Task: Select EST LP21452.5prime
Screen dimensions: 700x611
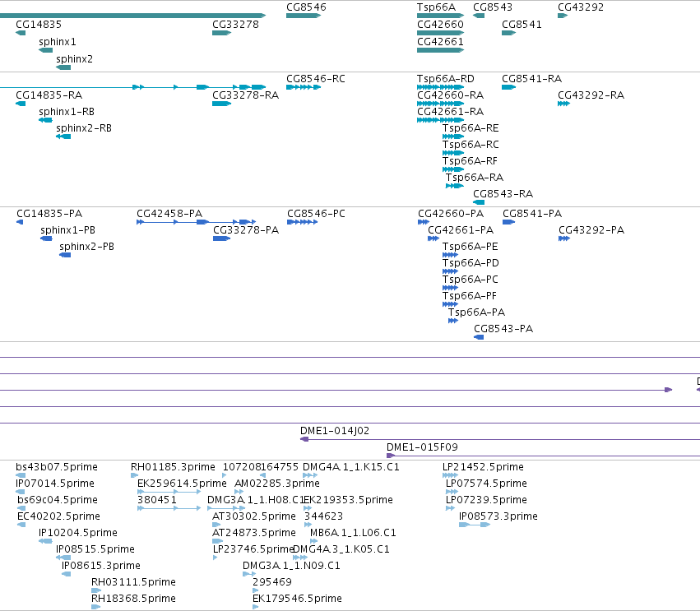Action: (450, 475)
